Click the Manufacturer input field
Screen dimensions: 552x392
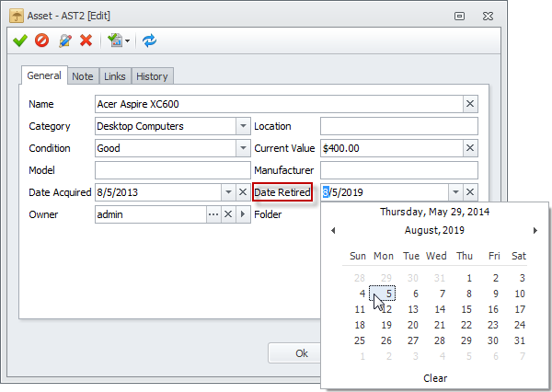point(399,170)
